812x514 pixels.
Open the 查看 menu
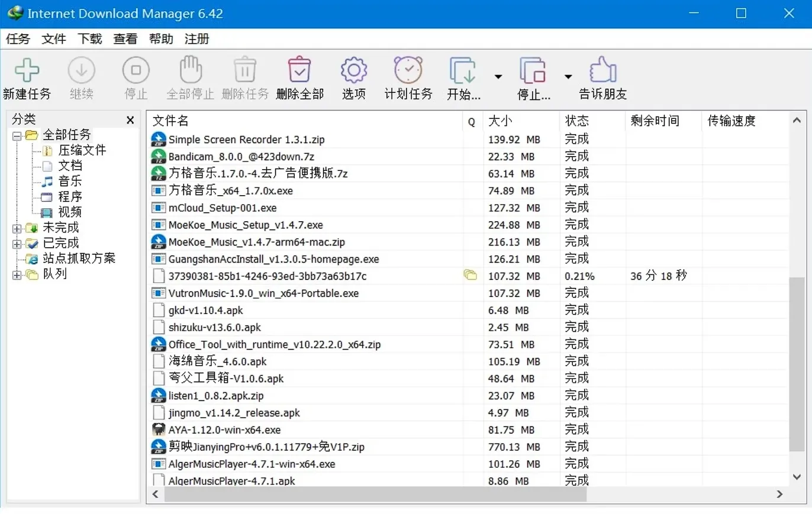pyautogui.click(x=125, y=39)
